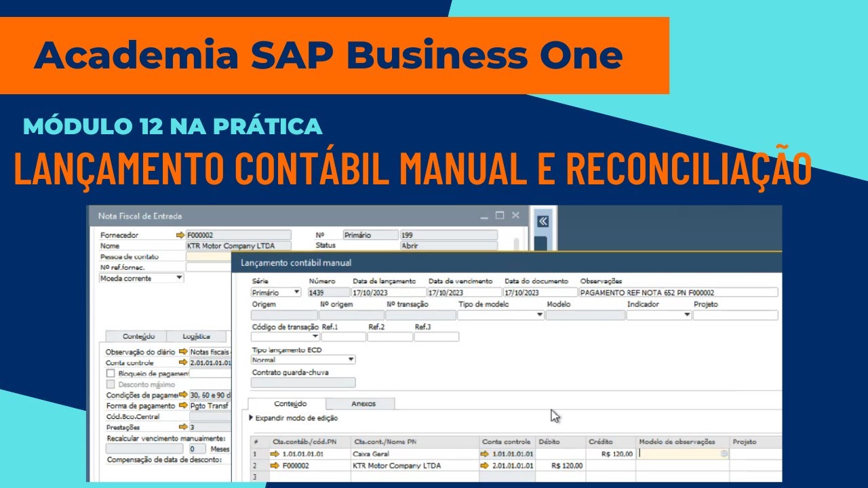Click the Nota Fiscal vertical scrollbar
Image resolution: width=868 pixels, height=488 pixels.
click(517, 245)
